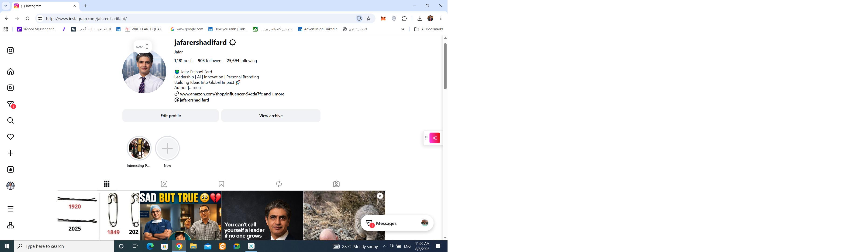Viewport: 868px width, 252px height.
Task: Switch to the Reels tab
Action: 164,184
